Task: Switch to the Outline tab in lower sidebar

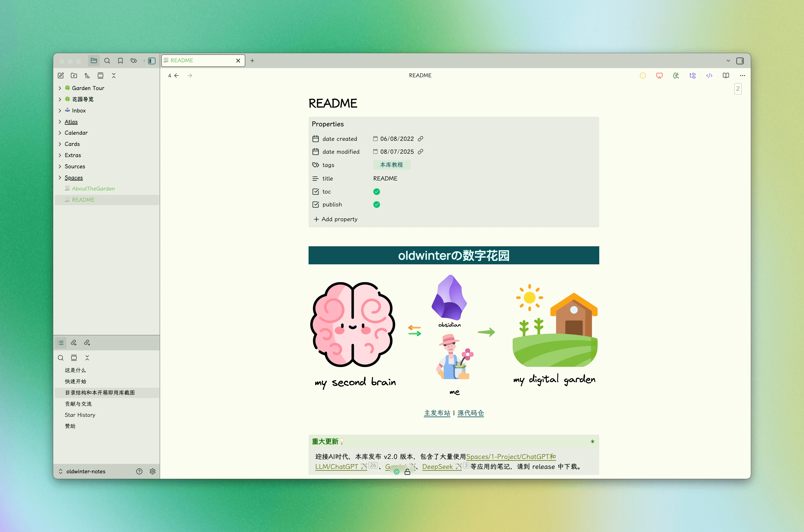Action: 61,343
